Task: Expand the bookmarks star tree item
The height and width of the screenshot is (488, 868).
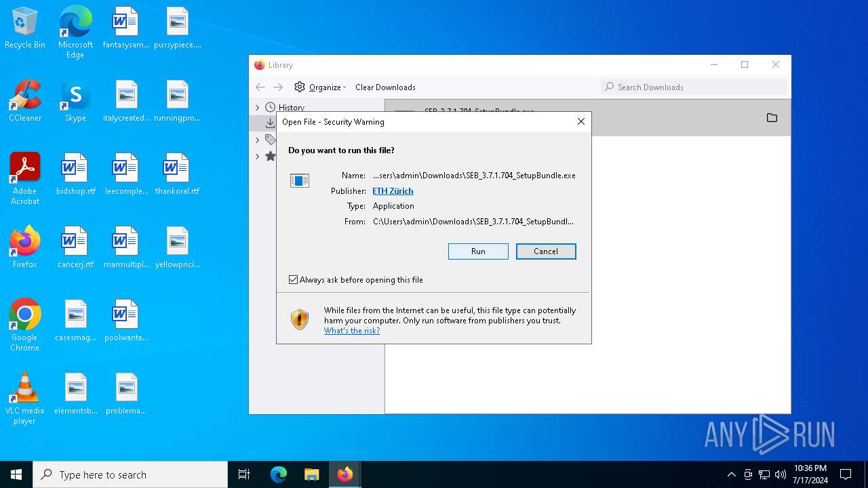Action: pyautogui.click(x=257, y=157)
